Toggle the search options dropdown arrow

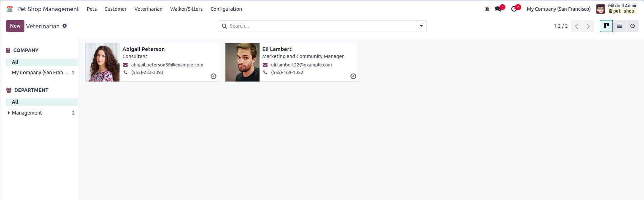coord(421,26)
